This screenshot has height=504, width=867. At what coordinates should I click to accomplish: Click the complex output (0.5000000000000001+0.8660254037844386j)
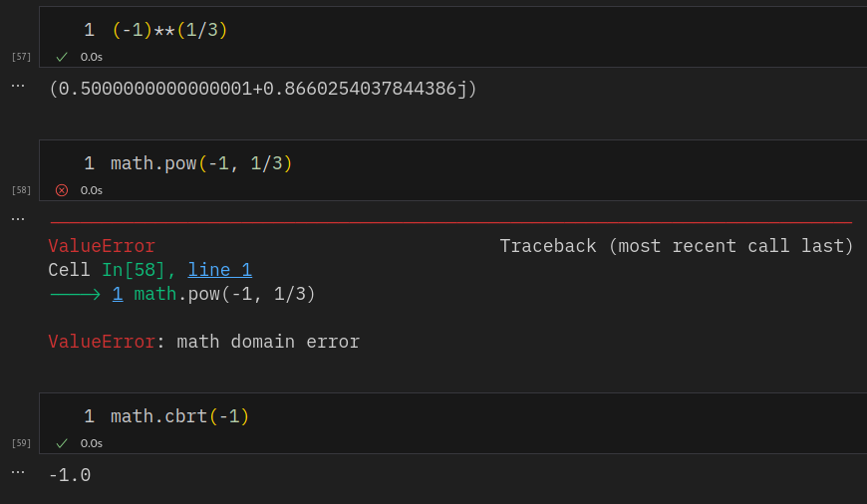click(263, 89)
